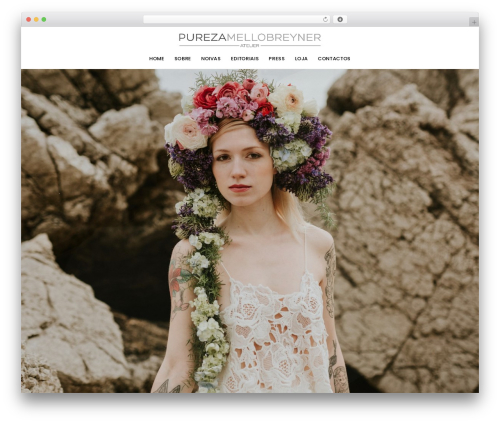Image resolution: width=500 pixels, height=423 pixels.
Task: Click the Pureza Mello Breyner Atelier logo
Action: coord(250,40)
